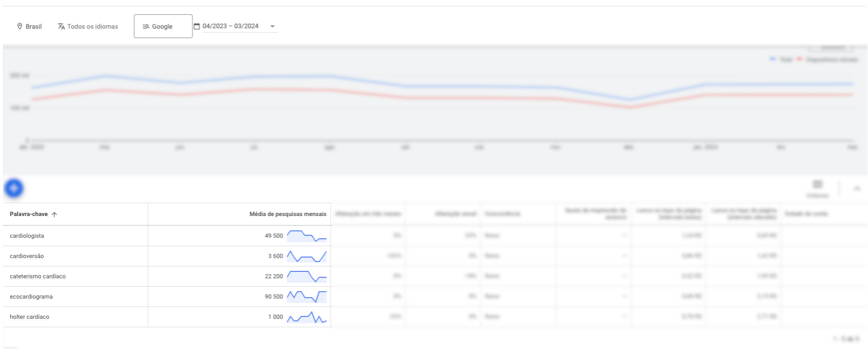The height and width of the screenshot is (349, 868).
Task: Open the Brasil location setting
Action: [30, 26]
